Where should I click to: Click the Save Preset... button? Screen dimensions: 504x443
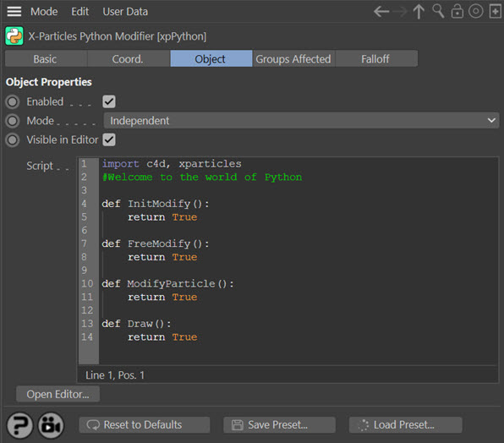tap(279, 424)
